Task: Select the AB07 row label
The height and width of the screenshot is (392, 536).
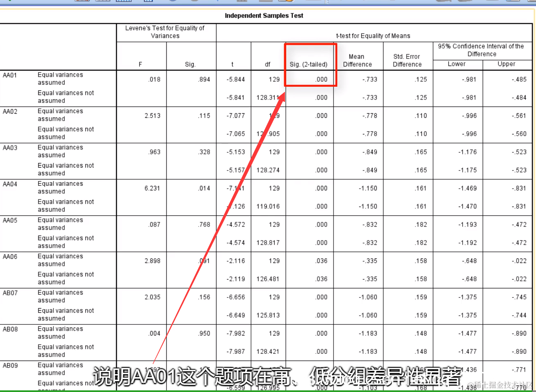Action: [10, 293]
